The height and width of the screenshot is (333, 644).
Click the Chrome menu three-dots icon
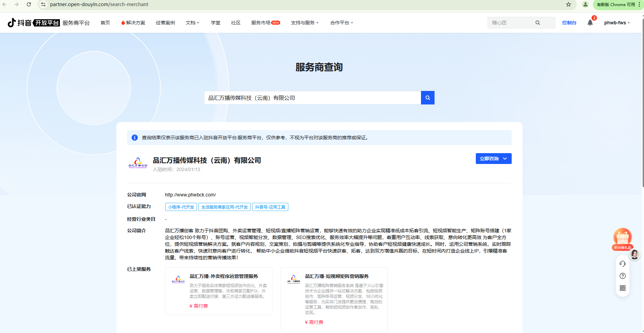[639, 4]
